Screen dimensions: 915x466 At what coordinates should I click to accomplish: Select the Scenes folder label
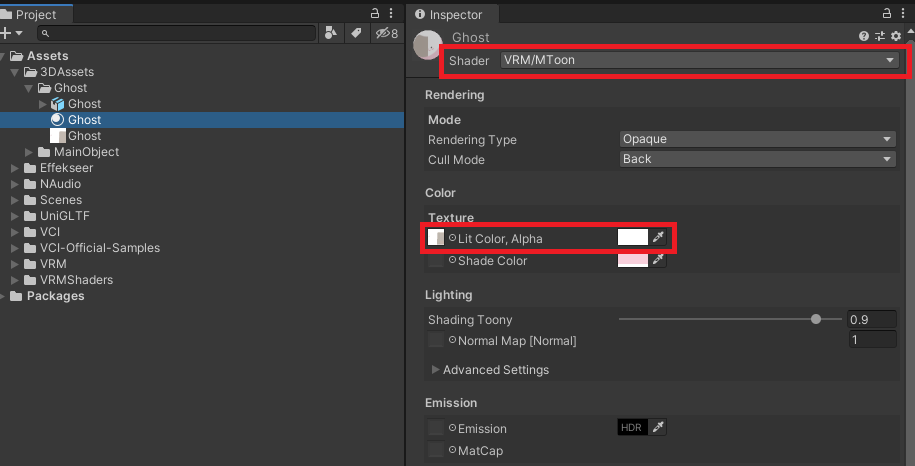61,200
